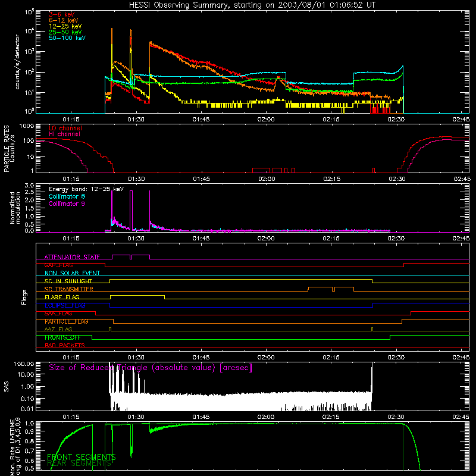This screenshot has width=476, height=476.
Task: Click the 02:45 time label under the count-rate panel
Action: (x=461, y=120)
